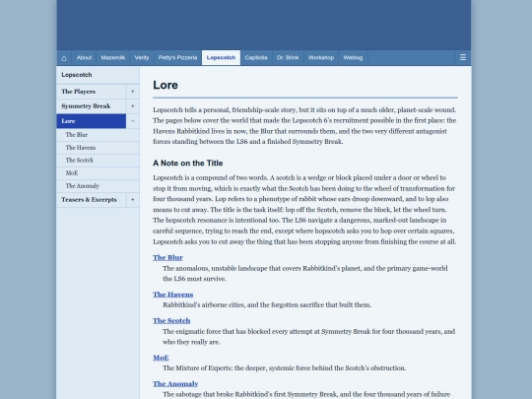Open the Captiolia tab
The height and width of the screenshot is (399, 532).
point(256,58)
